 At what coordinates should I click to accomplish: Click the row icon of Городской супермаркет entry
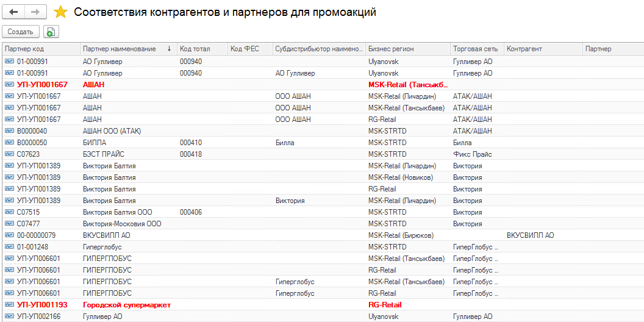click(9, 305)
